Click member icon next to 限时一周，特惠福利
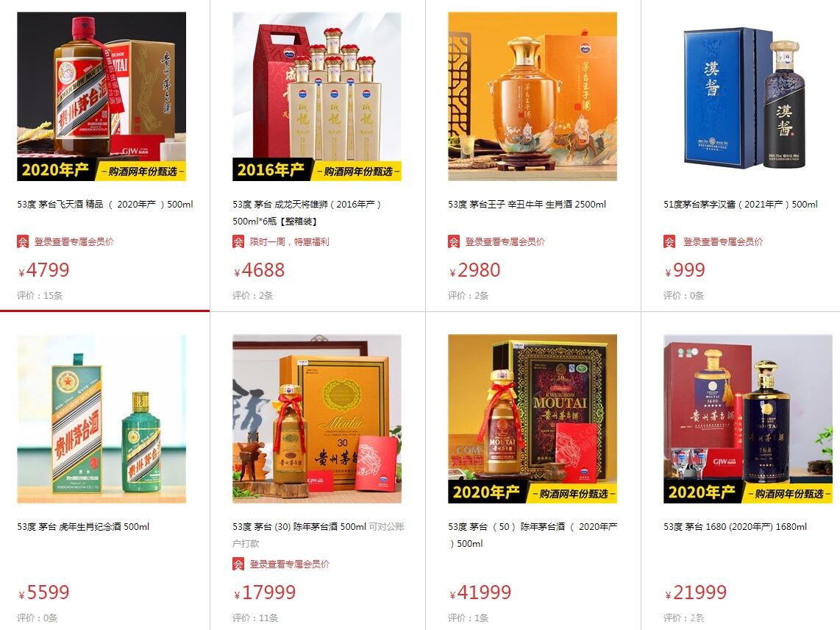This screenshot has height=630, width=840. (x=238, y=241)
